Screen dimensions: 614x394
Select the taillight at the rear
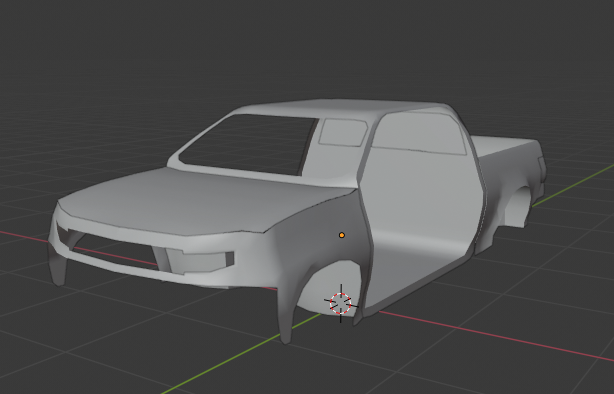pos(542,167)
